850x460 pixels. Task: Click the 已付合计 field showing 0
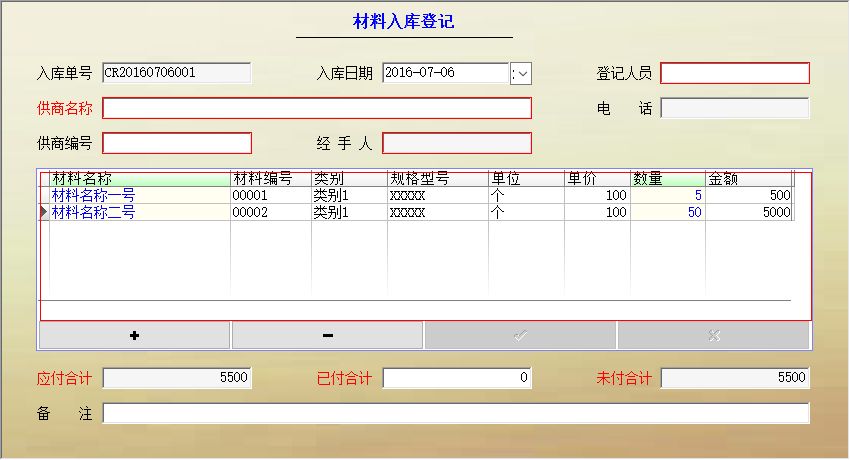tap(457, 378)
